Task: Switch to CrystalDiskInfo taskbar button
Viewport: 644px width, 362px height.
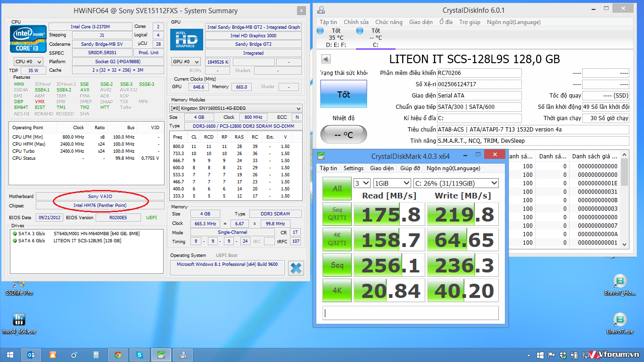Action: (x=183, y=354)
